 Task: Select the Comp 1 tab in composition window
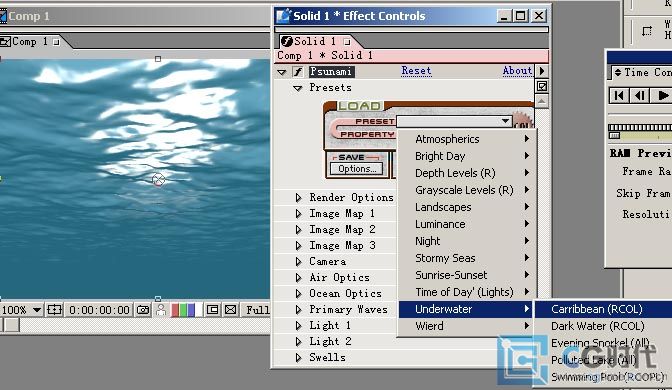(30, 42)
